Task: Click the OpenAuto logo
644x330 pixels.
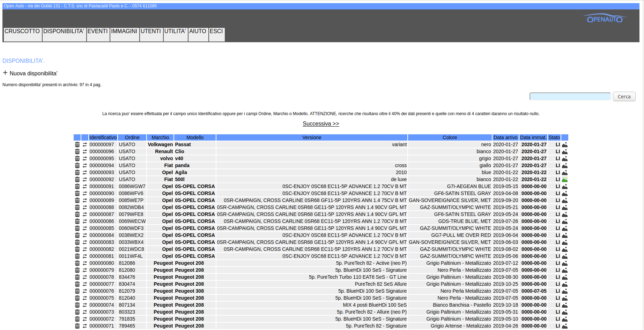Action: click(x=605, y=18)
